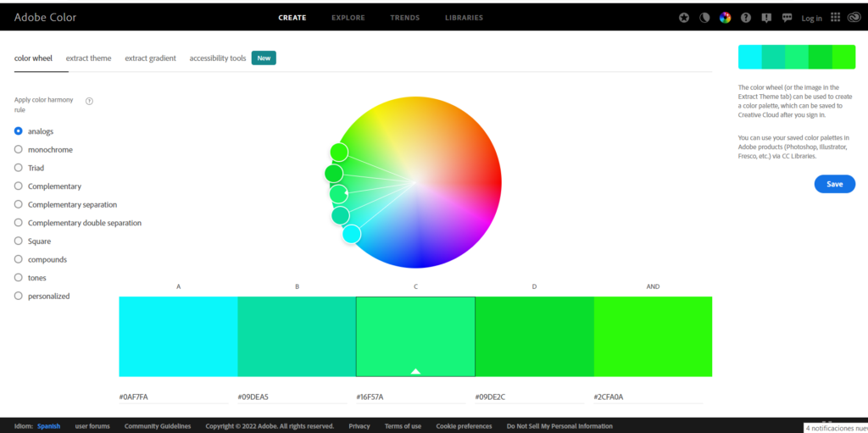
Task: Select the cyan swatch A
Action: [178, 336]
